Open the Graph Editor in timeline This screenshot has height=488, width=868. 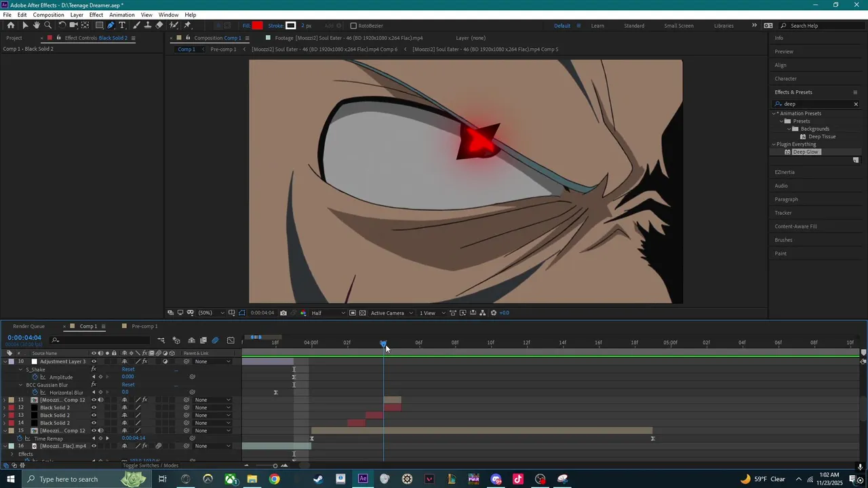coord(231,340)
